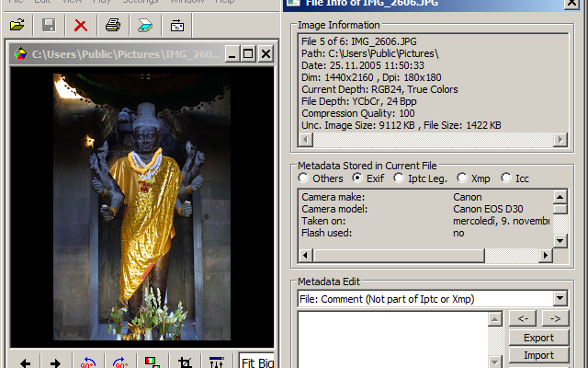The width and height of the screenshot is (588, 368).
Task: Maximize the IMG_2606 image window
Action: (x=248, y=53)
